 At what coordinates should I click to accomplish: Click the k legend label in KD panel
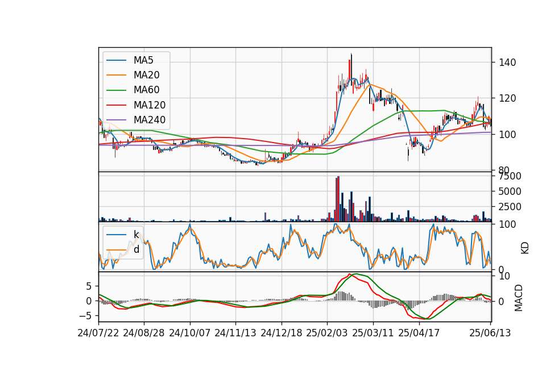(x=136, y=235)
